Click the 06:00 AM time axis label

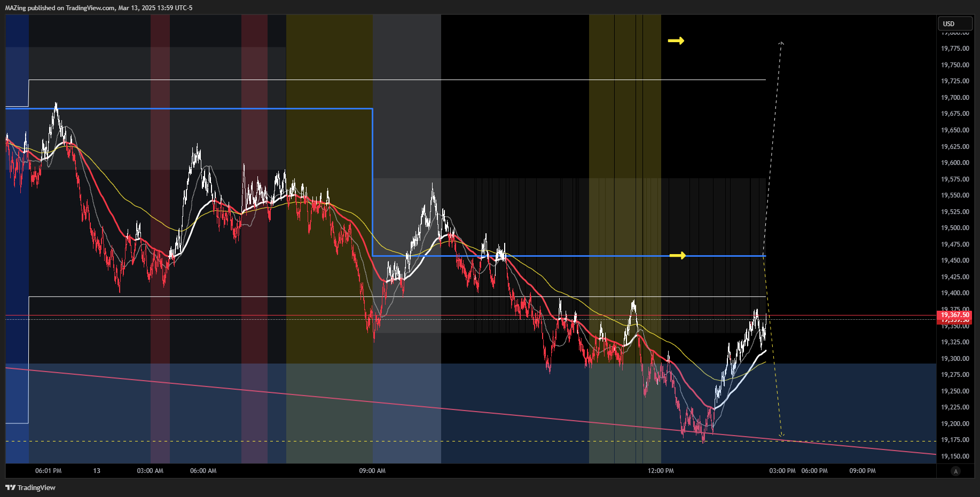coord(203,471)
